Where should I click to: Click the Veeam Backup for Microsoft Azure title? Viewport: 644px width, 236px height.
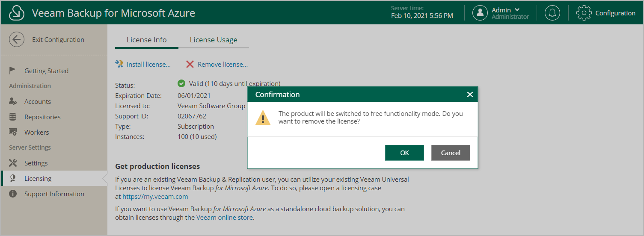tap(113, 13)
